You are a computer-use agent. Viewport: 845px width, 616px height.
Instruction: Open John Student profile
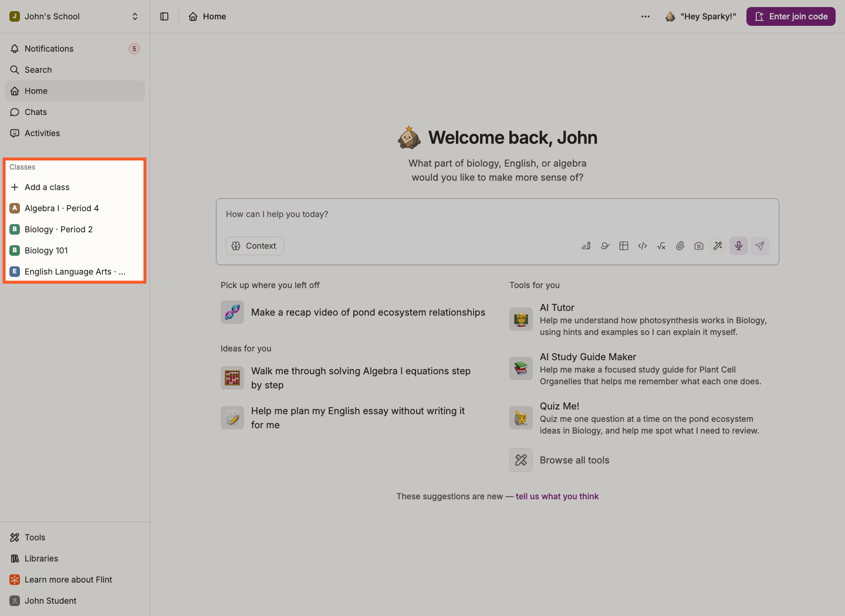[75, 601]
